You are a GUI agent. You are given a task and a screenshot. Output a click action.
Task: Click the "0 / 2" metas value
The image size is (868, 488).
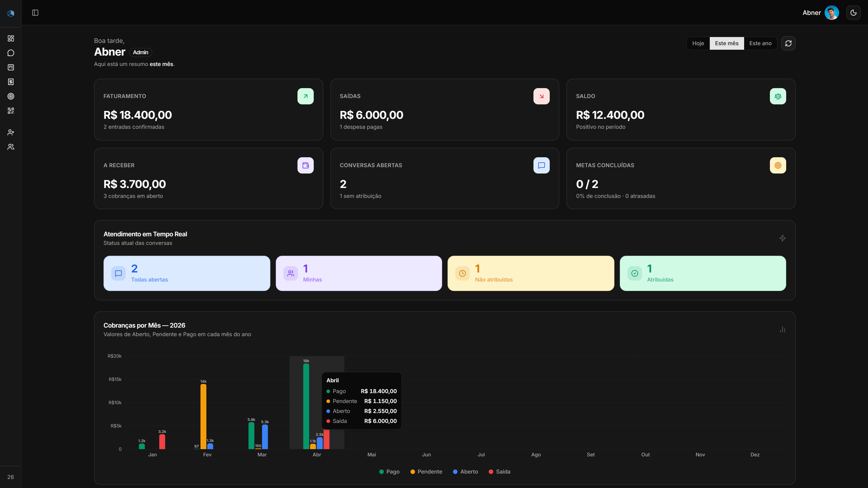(587, 184)
